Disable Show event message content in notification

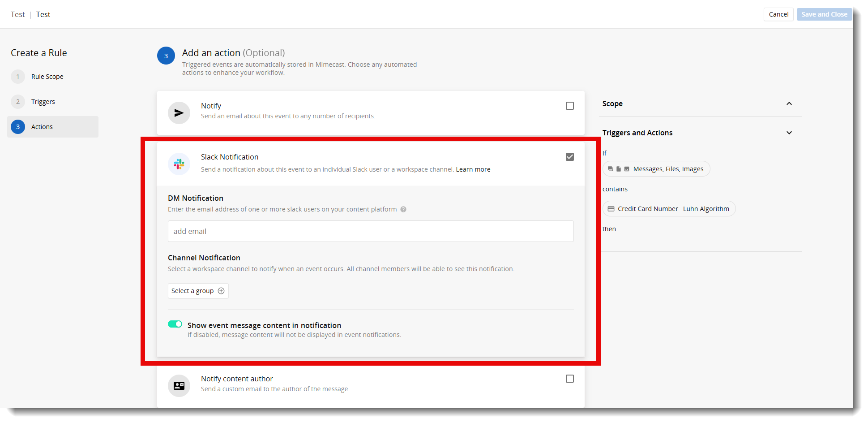click(x=175, y=324)
